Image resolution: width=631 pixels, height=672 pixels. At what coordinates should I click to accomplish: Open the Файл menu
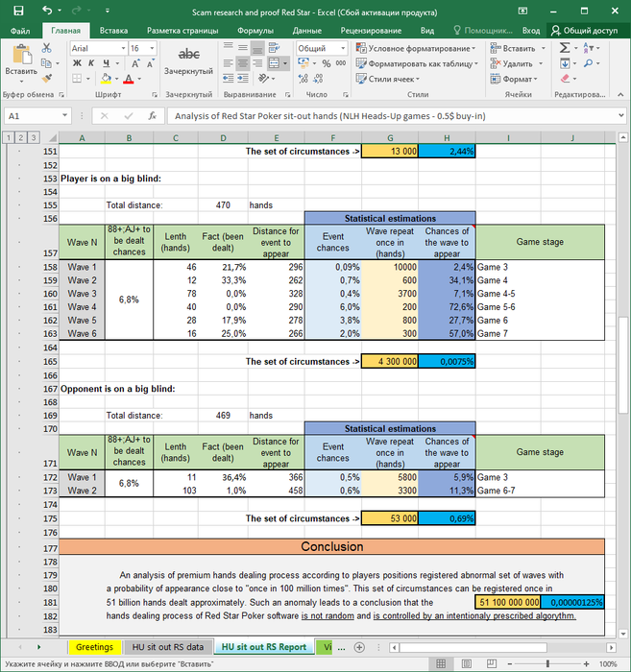click(20, 31)
